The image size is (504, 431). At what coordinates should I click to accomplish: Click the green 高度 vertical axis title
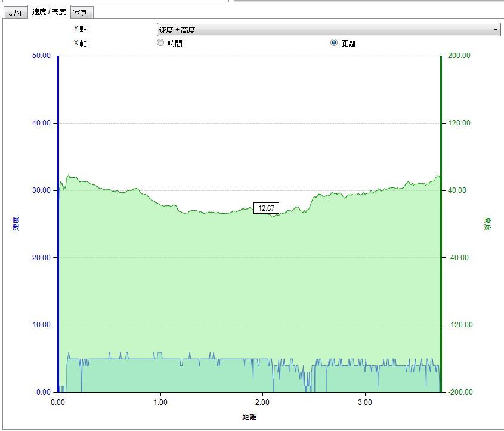(x=487, y=224)
